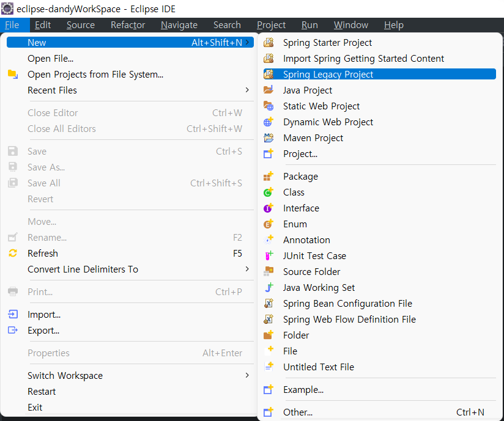Click the Eclipse logo in the title bar
504x421 pixels.
[7, 9]
